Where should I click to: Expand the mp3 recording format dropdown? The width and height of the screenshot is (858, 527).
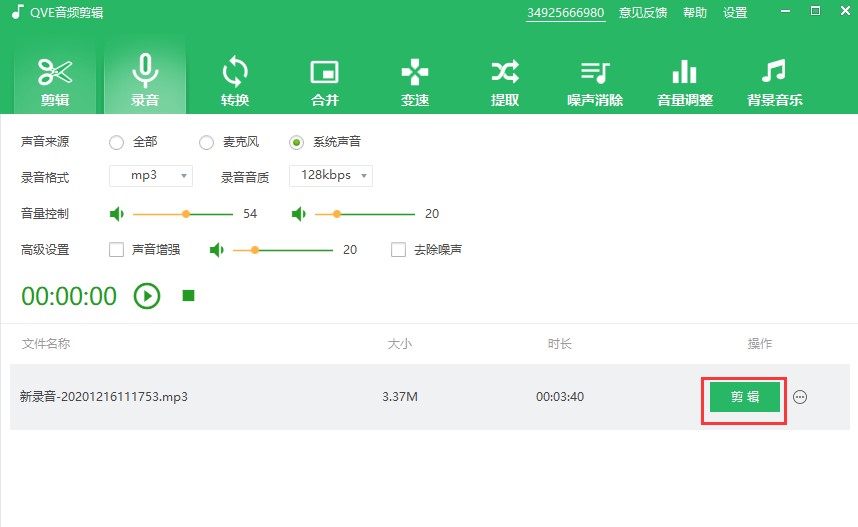click(x=151, y=176)
